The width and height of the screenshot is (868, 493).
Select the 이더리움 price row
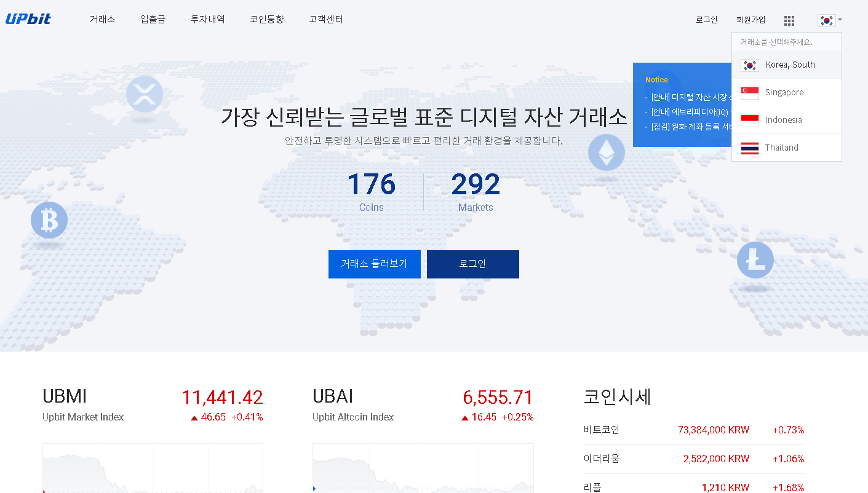pyautogui.click(x=694, y=459)
